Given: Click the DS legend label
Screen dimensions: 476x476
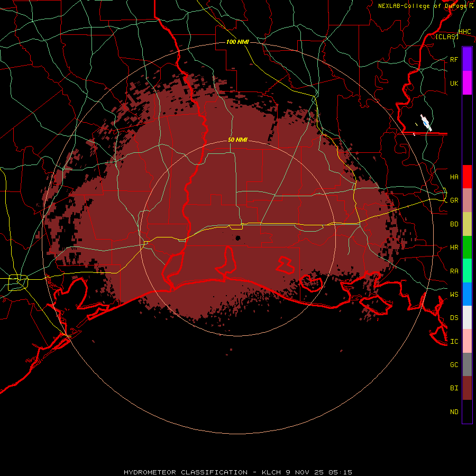Looking at the screenshot, I should pyautogui.click(x=454, y=317).
